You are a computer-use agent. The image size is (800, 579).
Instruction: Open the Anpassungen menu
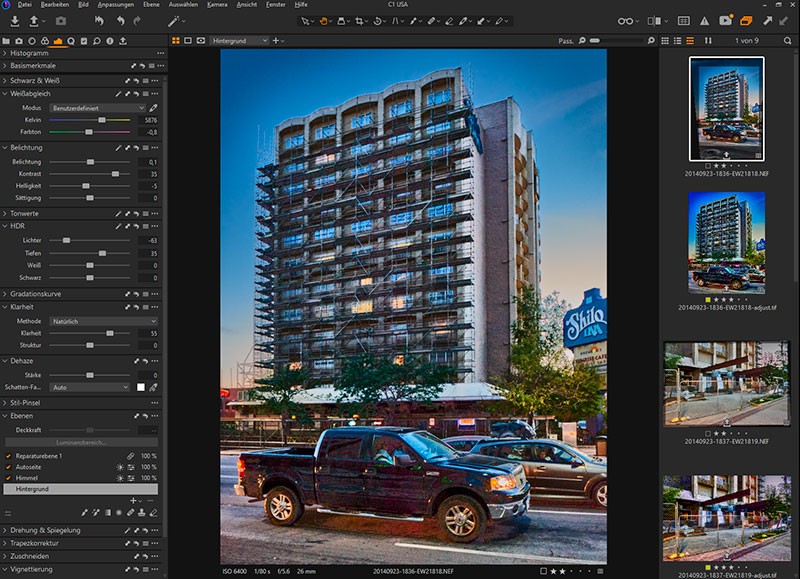(115, 5)
